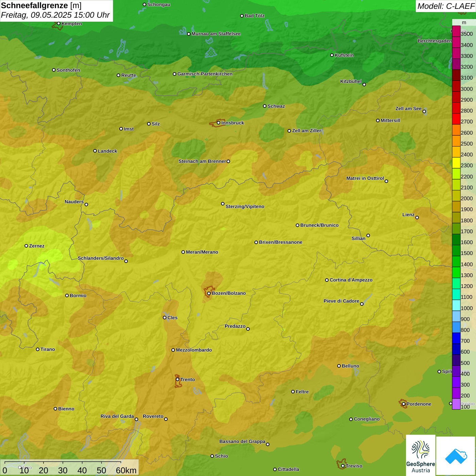
Task: Click the Pordenone city marker
Action: [404, 404]
